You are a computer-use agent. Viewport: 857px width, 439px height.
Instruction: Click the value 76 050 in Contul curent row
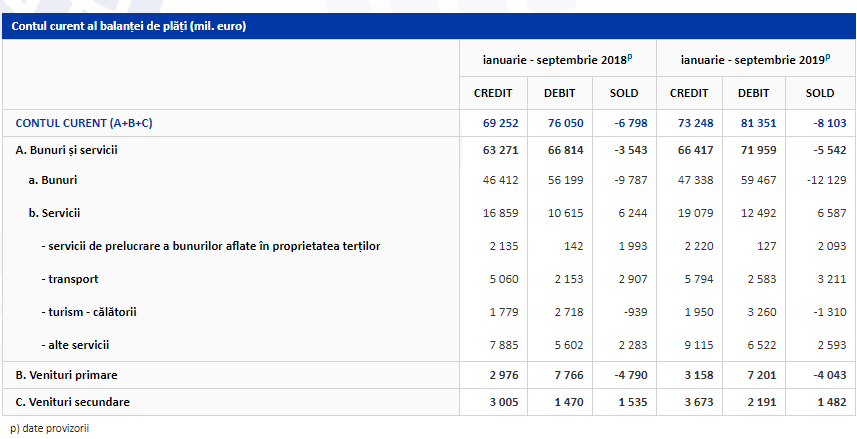(566, 123)
